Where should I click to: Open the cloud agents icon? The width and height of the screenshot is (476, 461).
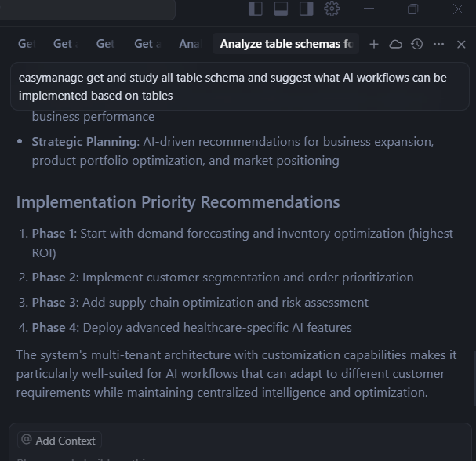(395, 45)
